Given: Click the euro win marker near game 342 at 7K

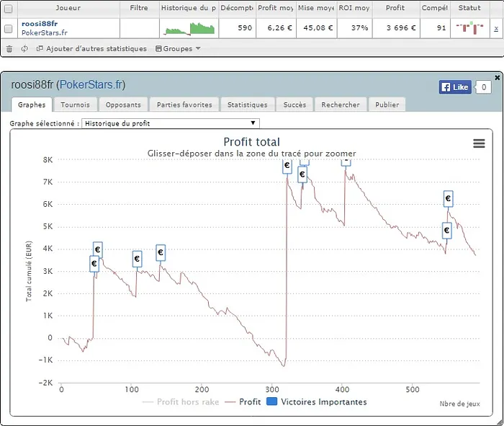Looking at the screenshot, I should (302, 174).
